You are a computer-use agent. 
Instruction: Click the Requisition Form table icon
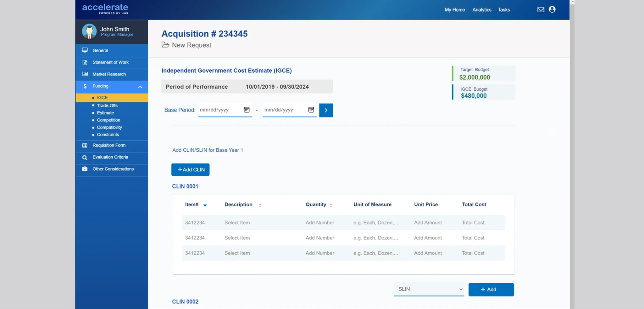85,145
